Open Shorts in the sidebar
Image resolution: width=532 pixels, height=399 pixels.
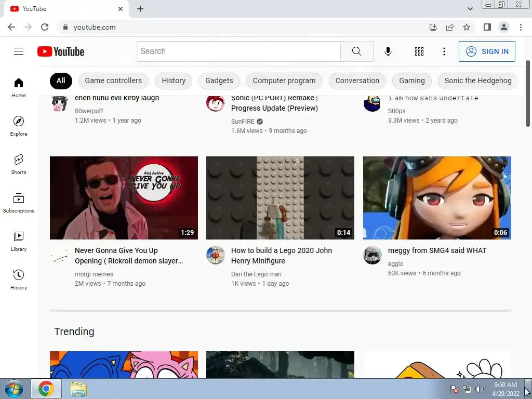[x=19, y=165]
